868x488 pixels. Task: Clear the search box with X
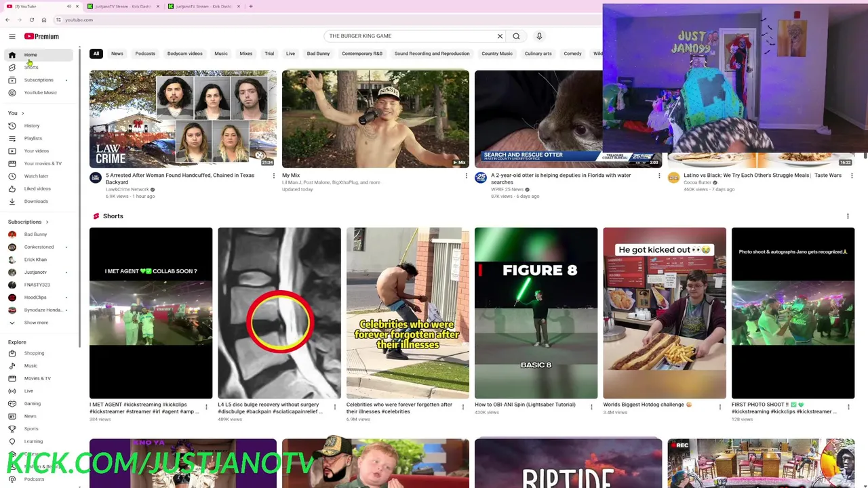click(500, 36)
